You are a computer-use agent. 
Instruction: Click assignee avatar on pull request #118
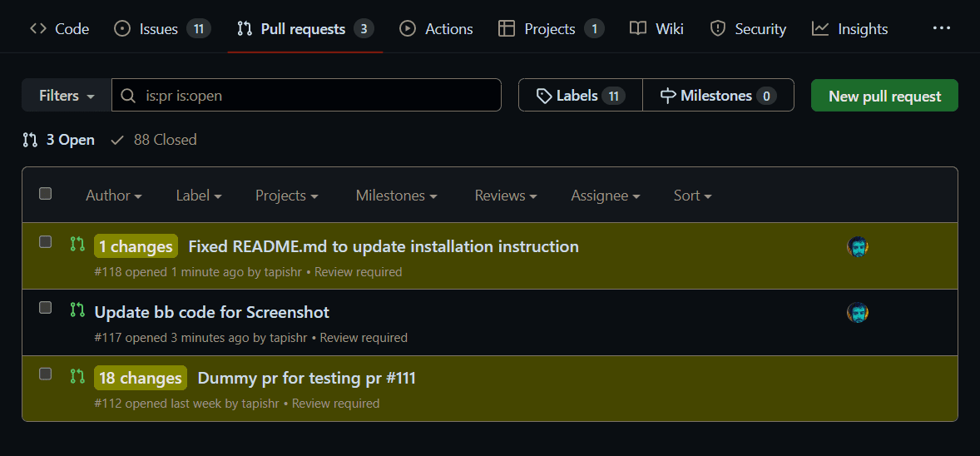(x=858, y=247)
